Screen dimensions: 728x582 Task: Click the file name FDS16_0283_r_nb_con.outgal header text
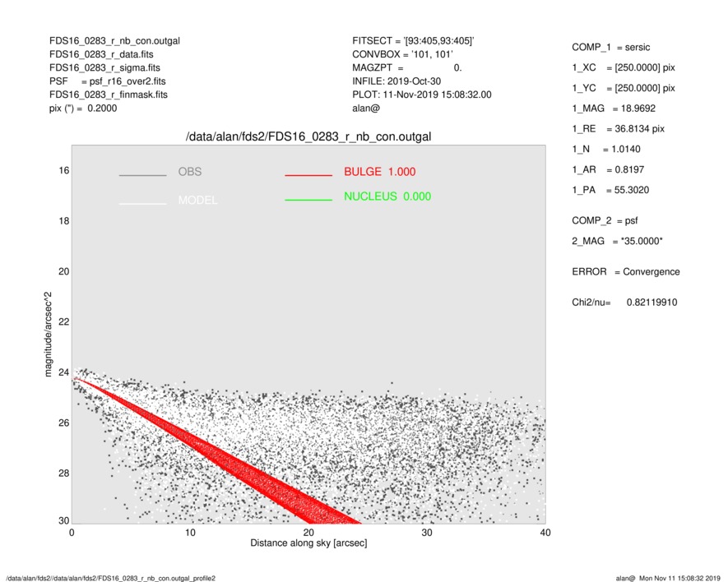114,41
